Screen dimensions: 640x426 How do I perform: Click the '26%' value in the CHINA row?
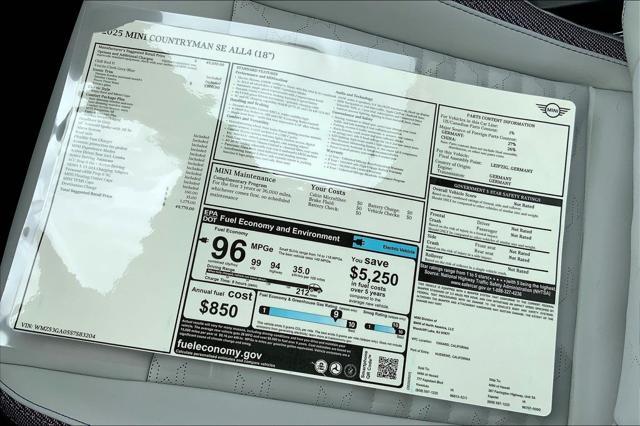point(511,149)
